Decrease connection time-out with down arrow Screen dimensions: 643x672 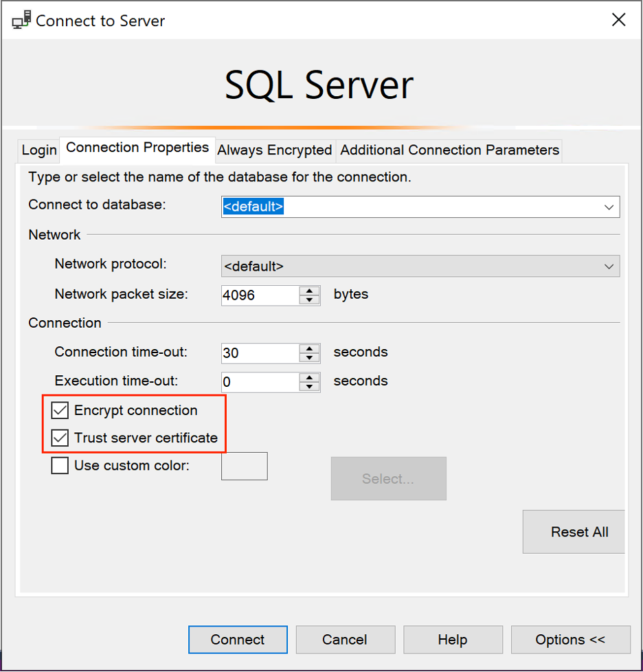[310, 358]
